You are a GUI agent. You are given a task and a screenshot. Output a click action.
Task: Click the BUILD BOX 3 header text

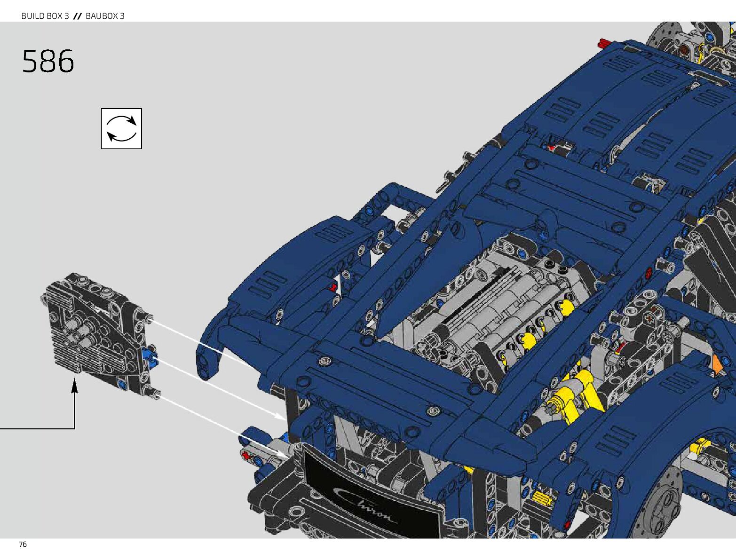coord(45,16)
